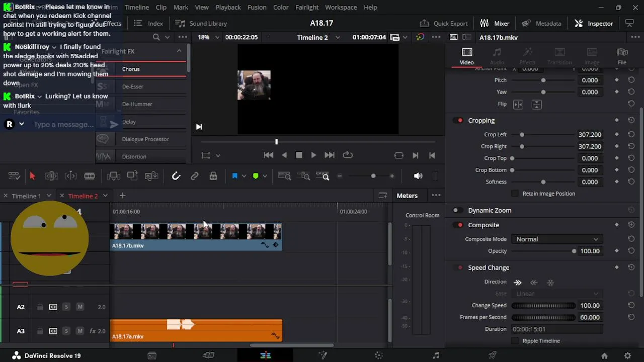This screenshot has height=362, width=644.
Task: Open the Metadata panel button
Action: point(541,23)
